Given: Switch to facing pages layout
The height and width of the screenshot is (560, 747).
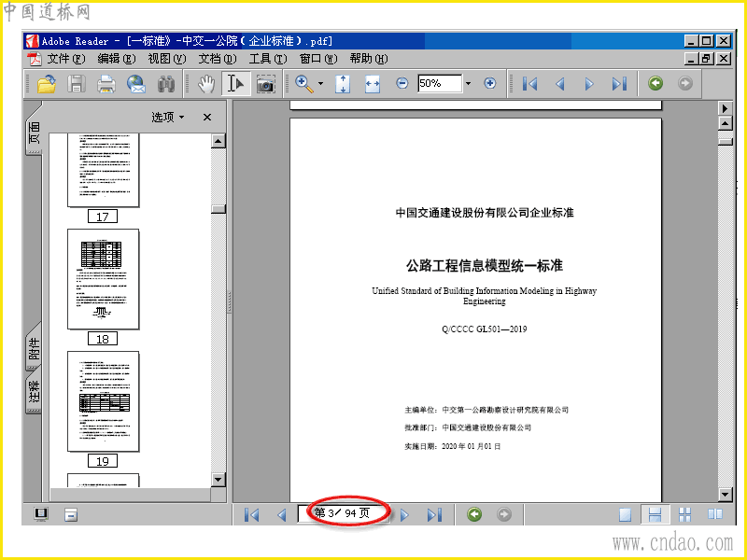Looking at the screenshot, I should [714, 514].
